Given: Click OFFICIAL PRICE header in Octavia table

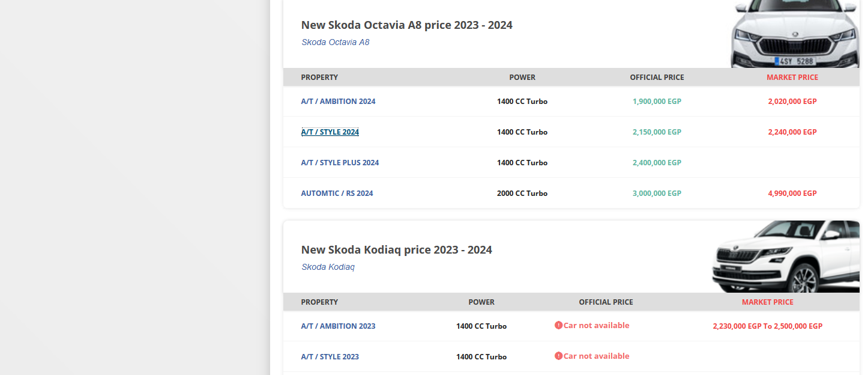Looking at the screenshot, I should (657, 78).
